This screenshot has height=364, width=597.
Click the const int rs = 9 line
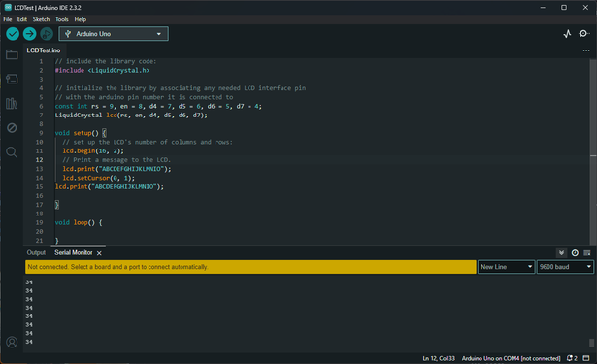pos(158,106)
